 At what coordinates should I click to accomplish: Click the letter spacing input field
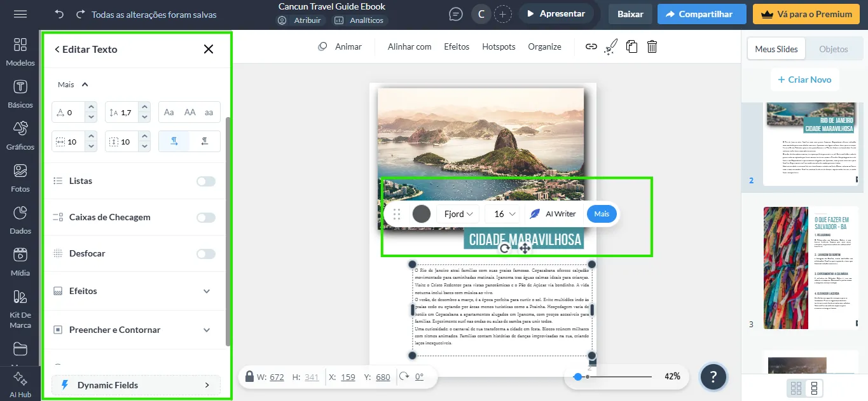(x=69, y=112)
